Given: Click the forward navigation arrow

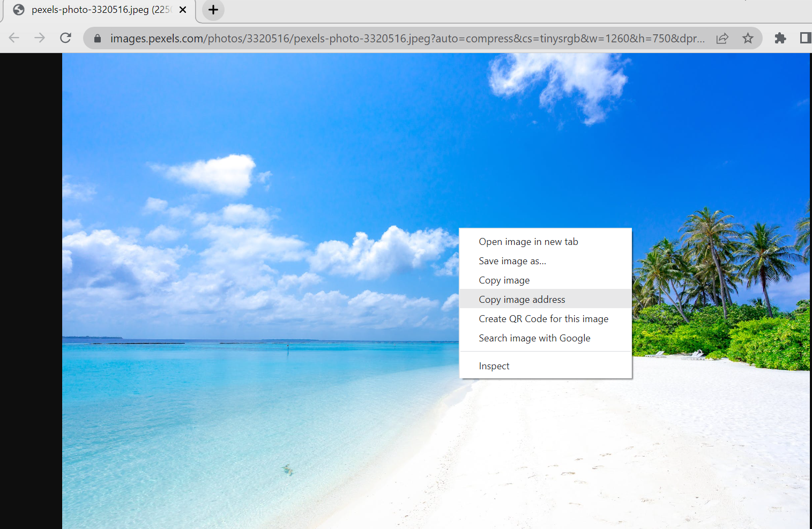Looking at the screenshot, I should coord(40,38).
